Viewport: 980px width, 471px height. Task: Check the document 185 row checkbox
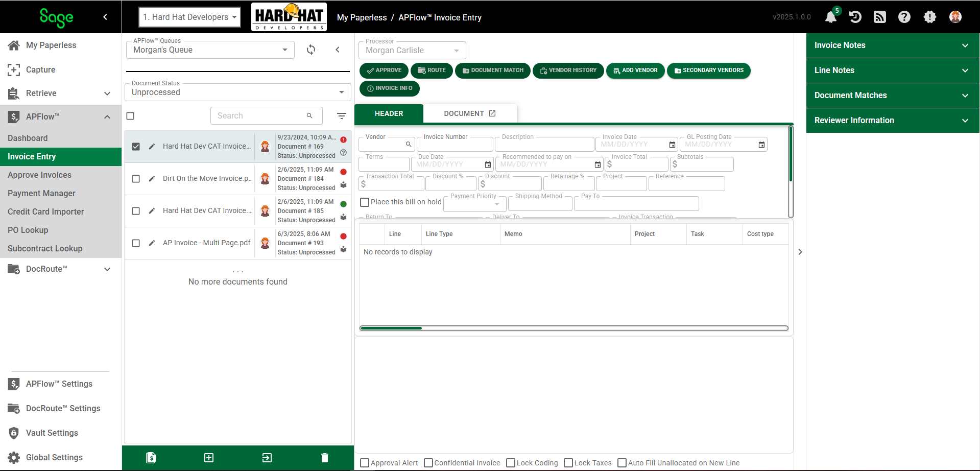pos(136,211)
